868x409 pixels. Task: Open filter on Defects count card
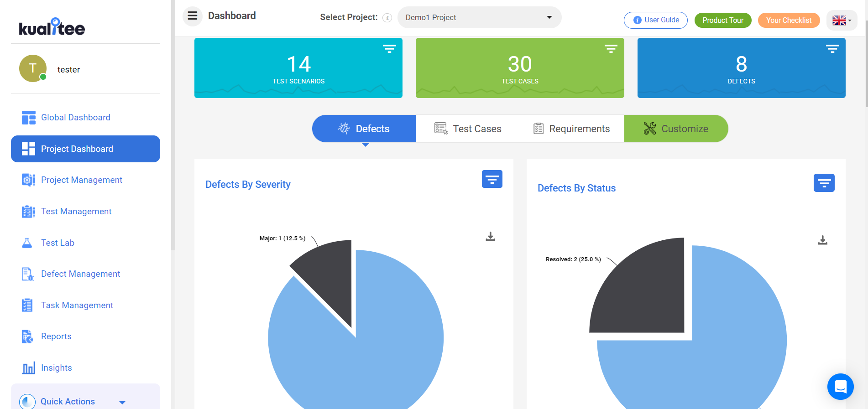[x=832, y=49]
